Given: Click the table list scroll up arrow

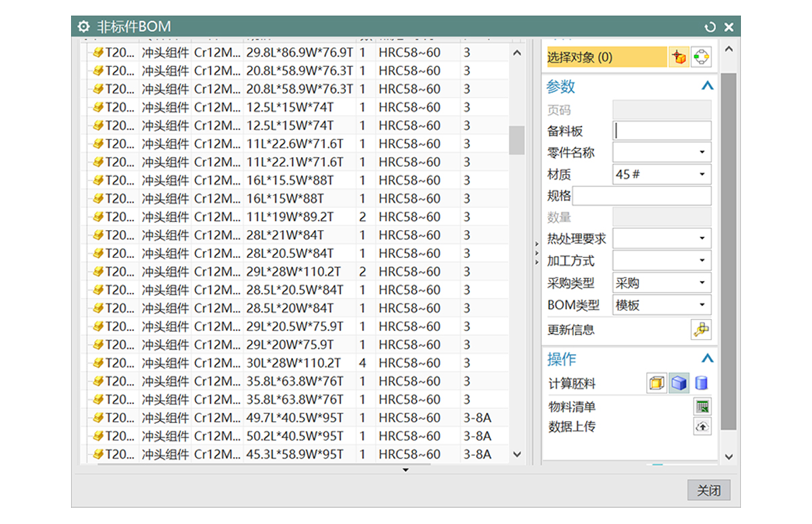Looking at the screenshot, I should click(x=517, y=53).
